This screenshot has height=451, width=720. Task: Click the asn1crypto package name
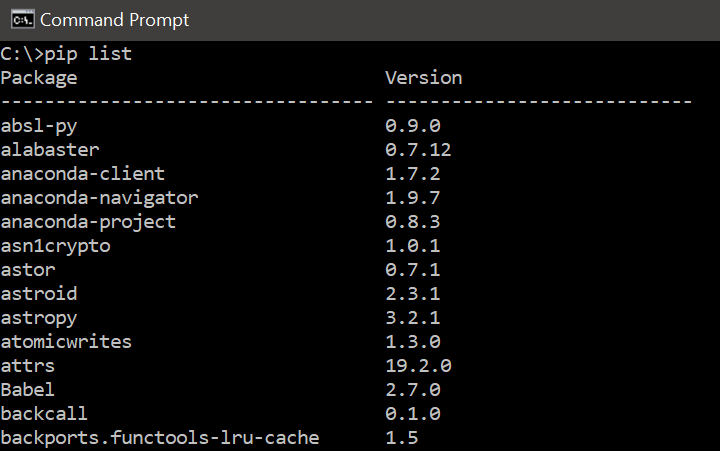coord(55,246)
